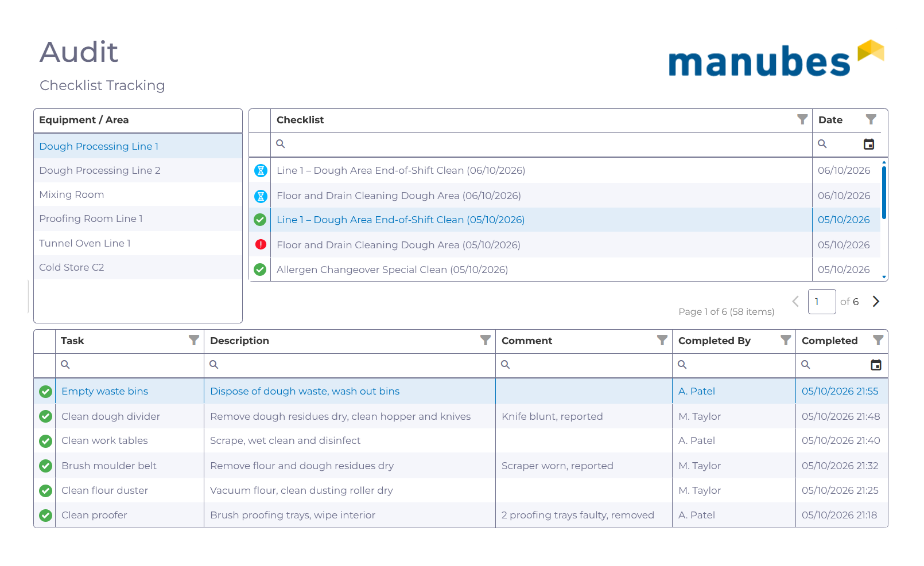This screenshot has height=566, width=924.
Task: Open the Completed column filter icon
Action: (878, 340)
